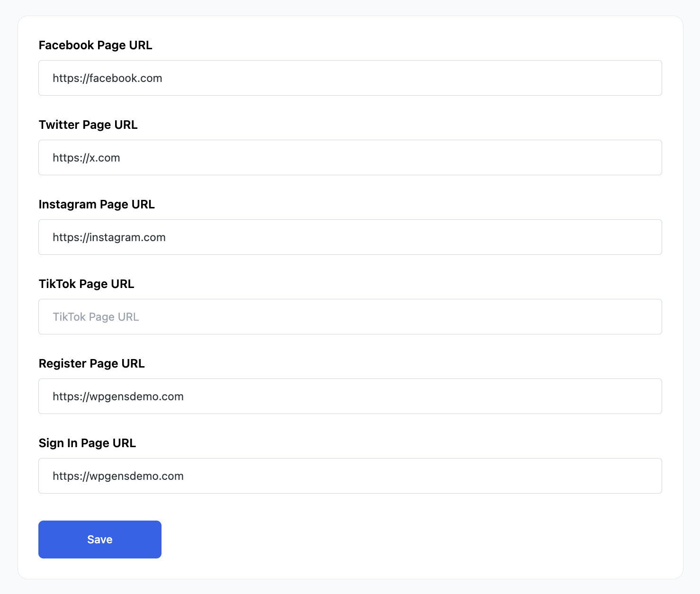Click the Facebook Page URL label
Screen dimensions: 700x594
point(95,45)
